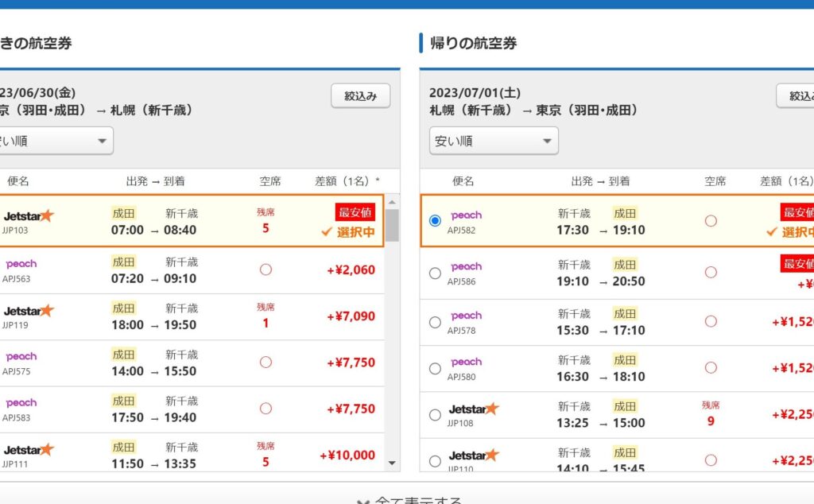Image resolution: width=814 pixels, height=504 pixels.
Task: Click the outbound list scrollbar down arrow
Action: point(392,463)
